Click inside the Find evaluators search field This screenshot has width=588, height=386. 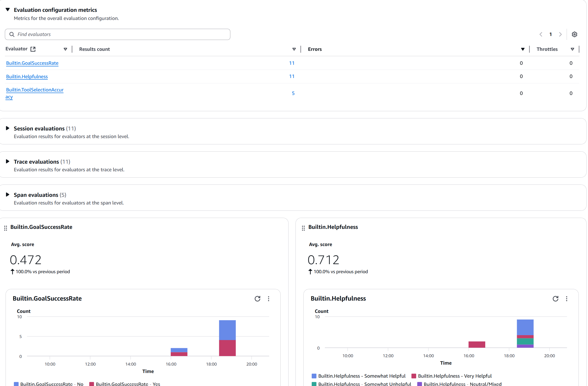point(99,34)
